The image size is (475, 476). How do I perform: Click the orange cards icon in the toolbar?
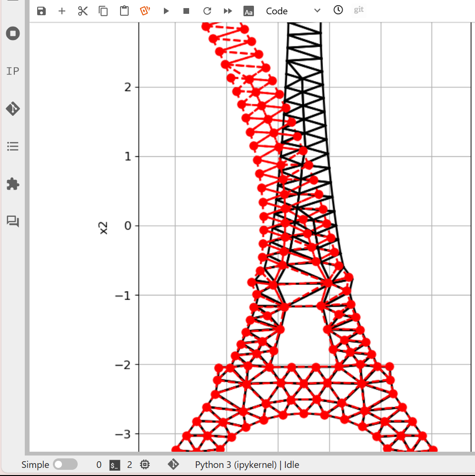click(x=145, y=11)
